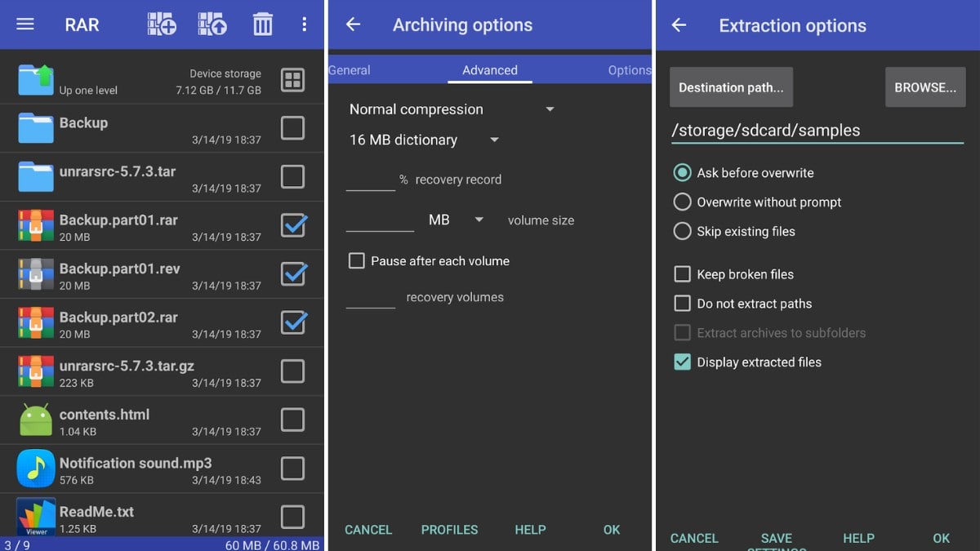Tap the add files to archive icon
Image resolution: width=980 pixels, height=551 pixels.
[162, 24]
